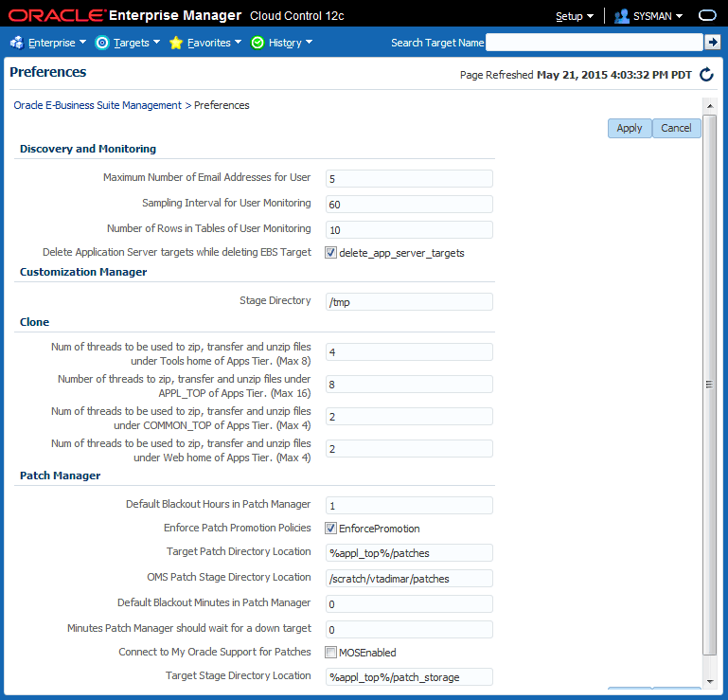Click the SYSMAN user icon

pos(621,16)
